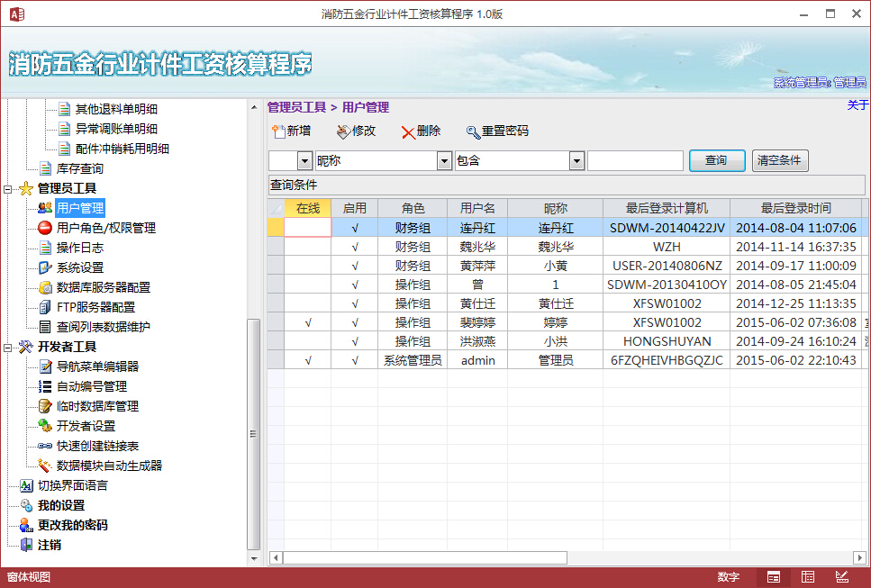Click the 查询 search button

coord(717,160)
